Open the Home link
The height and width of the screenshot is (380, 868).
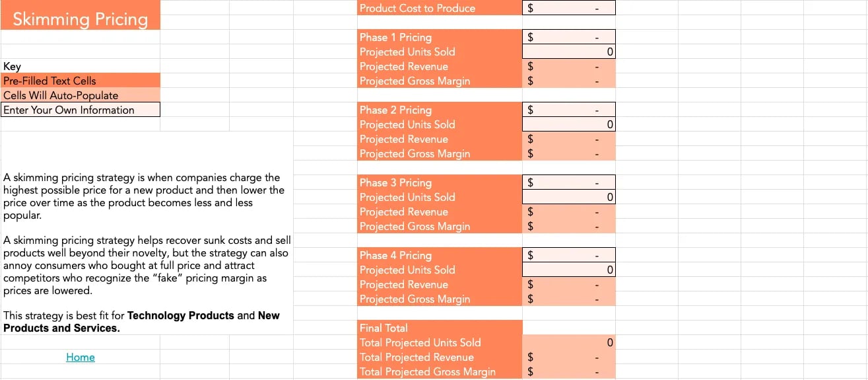[81, 358]
